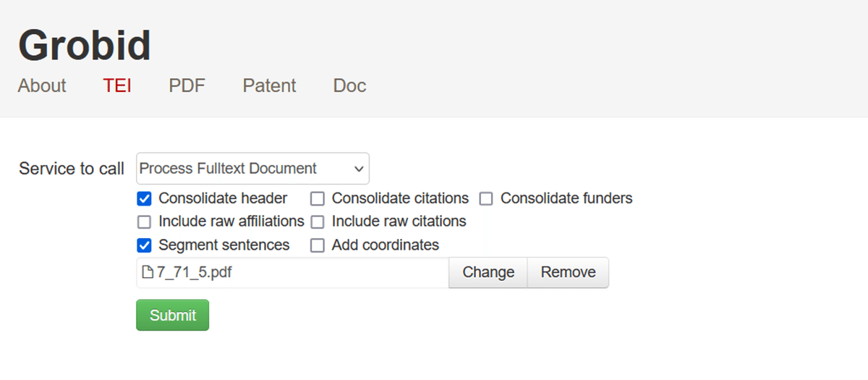
Task: Tick Include raw affiliations option
Action: [145, 221]
